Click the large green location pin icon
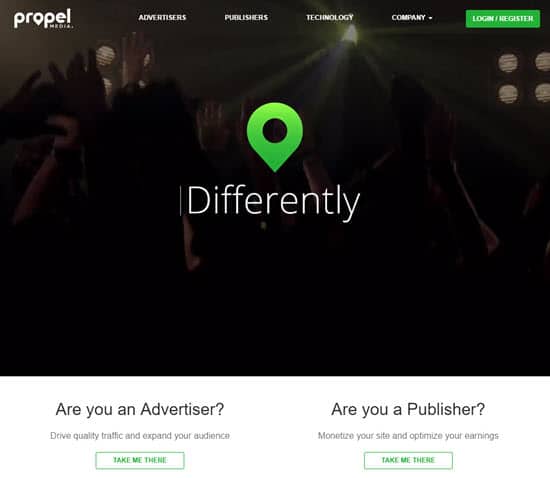 275,136
